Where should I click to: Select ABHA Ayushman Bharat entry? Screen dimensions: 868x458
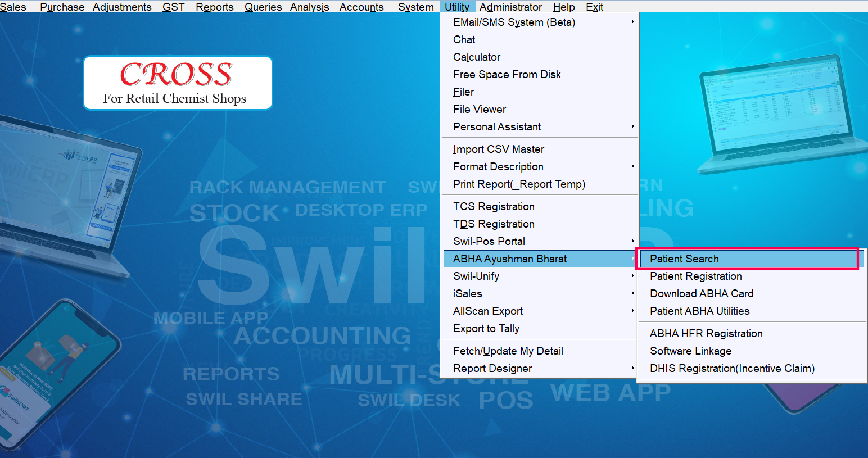point(540,259)
